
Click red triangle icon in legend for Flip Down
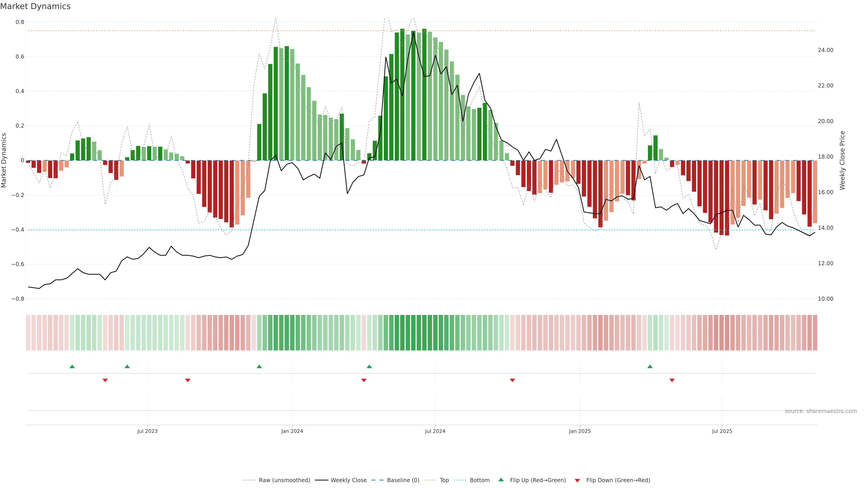click(x=577, y=481)
